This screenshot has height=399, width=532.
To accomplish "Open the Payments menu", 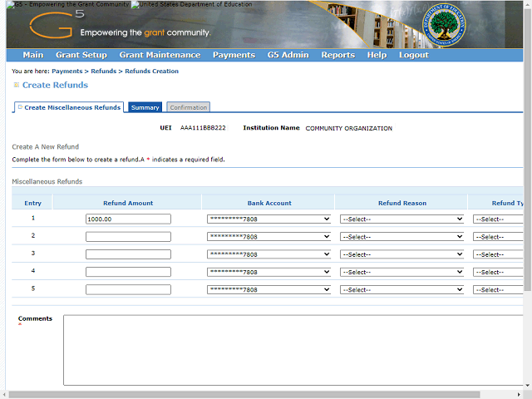I will pyautogui.click(x=234, y=56).
